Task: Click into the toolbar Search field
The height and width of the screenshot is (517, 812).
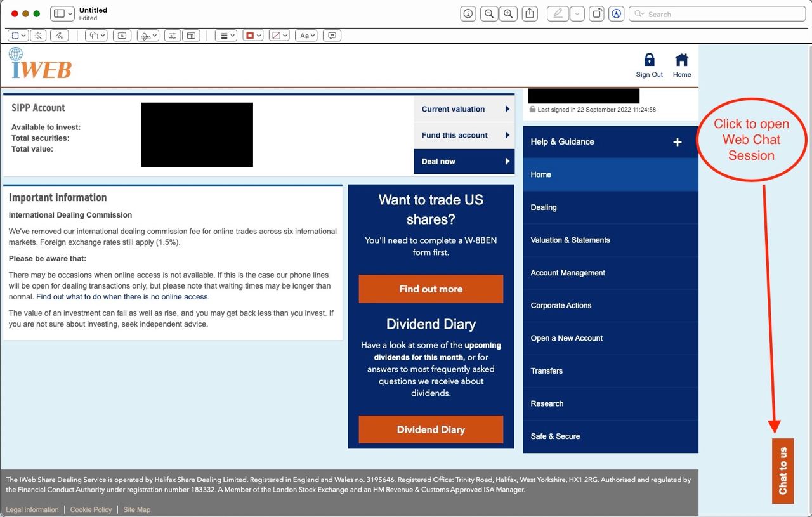Action: [x=717, y=14]
